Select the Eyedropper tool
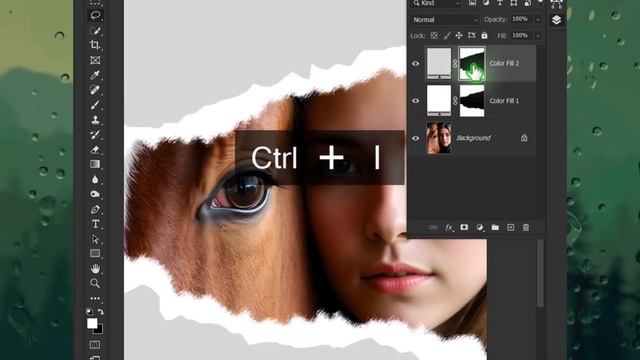 [95, 75]
